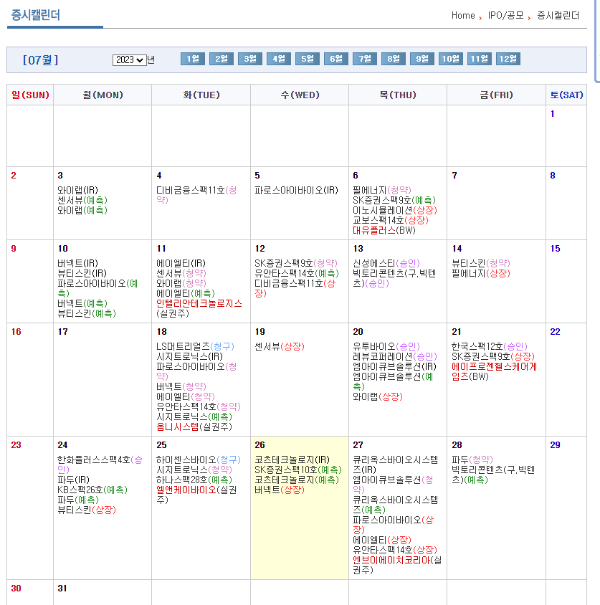Open the 12월 calendar
Image resolution: width=600 pixels, height=605 pixels.
tap(508, 59)
